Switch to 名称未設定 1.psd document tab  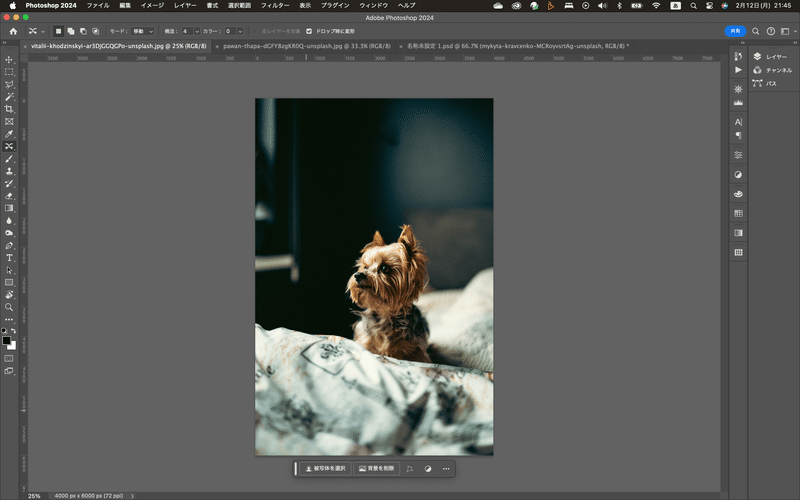point(518,46)
